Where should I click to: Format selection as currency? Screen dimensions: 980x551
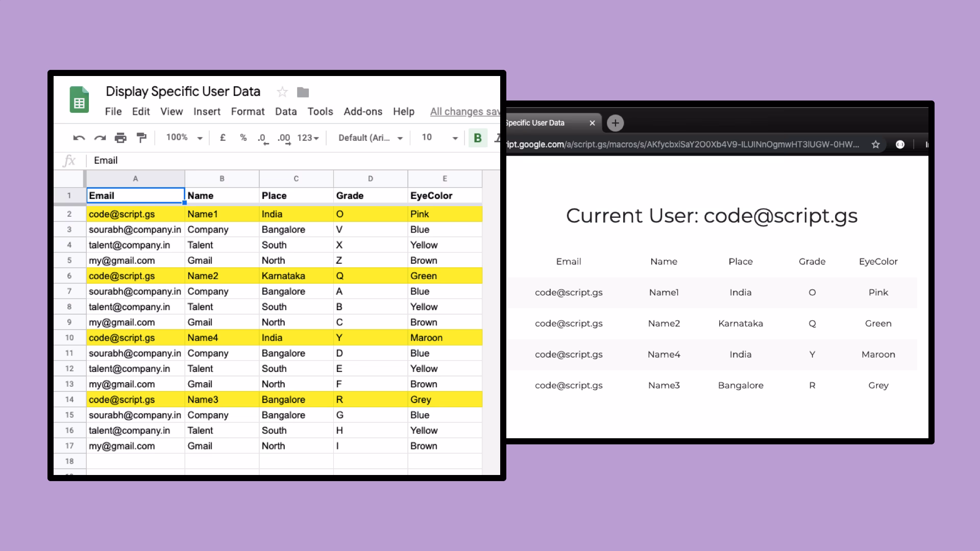coord(223,138)
